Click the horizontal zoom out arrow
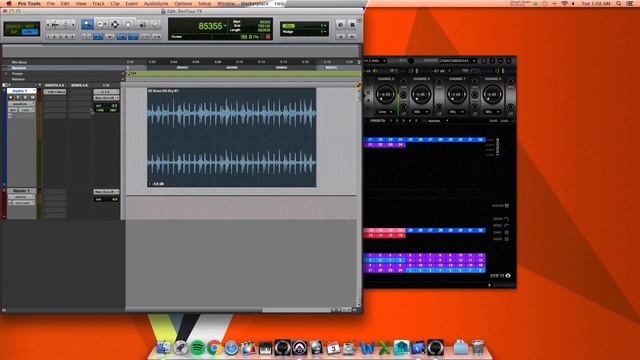Image resolution: width=640 pixels, height=360 pixels. tap(48, 24)
